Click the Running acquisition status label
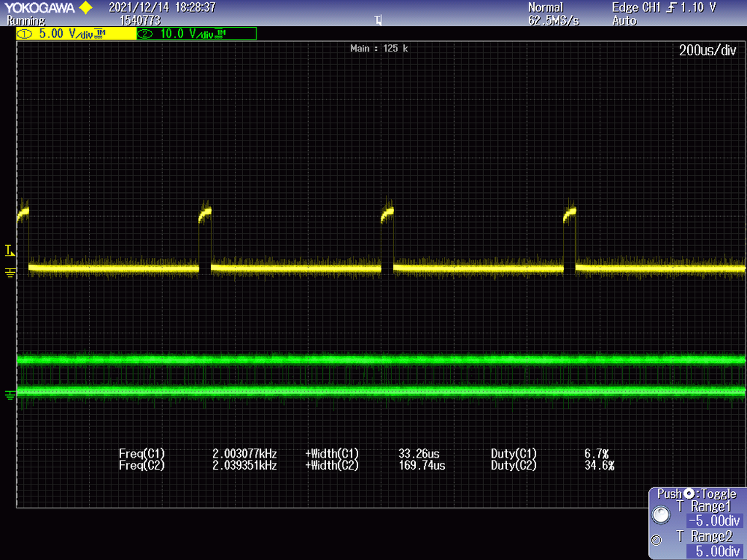The width and height of the screenshot is (747, 560). click(25, 20)
